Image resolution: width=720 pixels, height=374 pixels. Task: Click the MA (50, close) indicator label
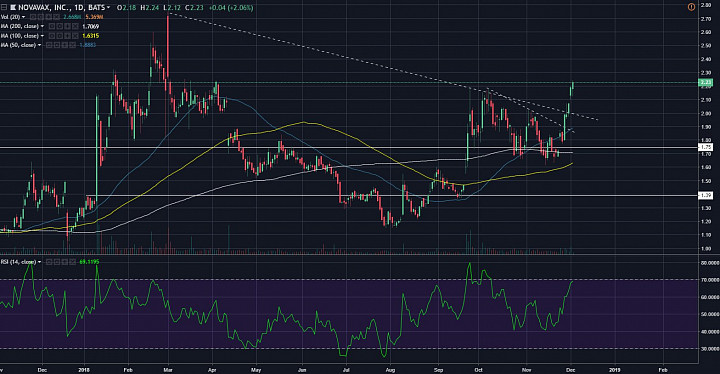pos(18,45)
